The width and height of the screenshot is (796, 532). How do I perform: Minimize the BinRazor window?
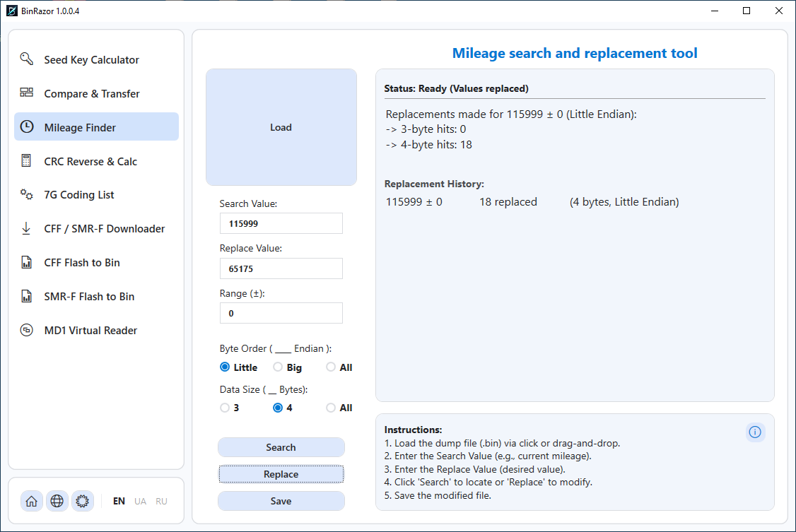tap(715, 11)
